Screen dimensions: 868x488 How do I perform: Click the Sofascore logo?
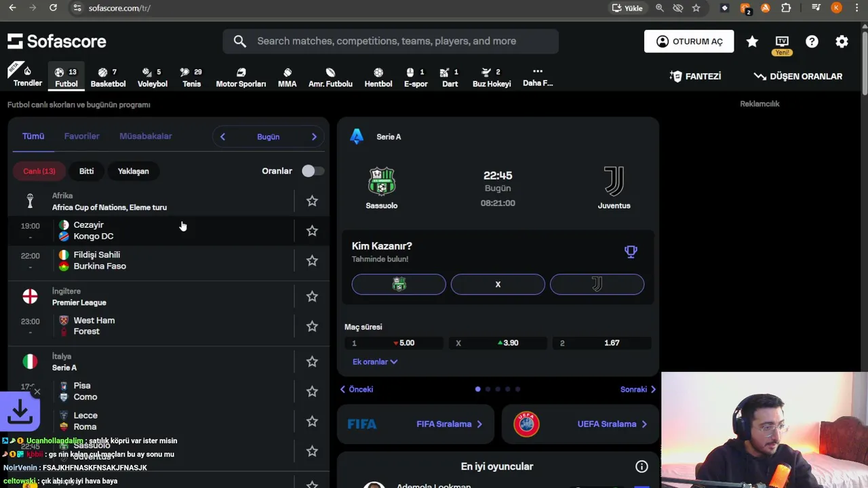(57, 41)
